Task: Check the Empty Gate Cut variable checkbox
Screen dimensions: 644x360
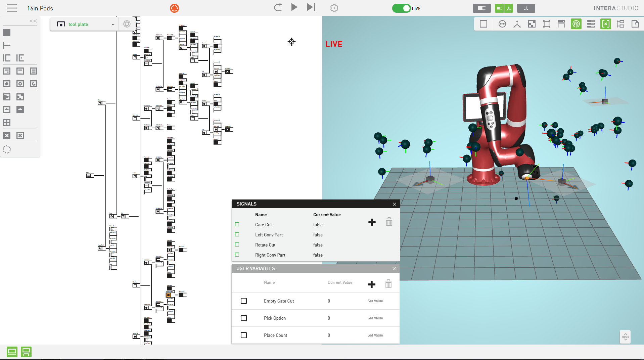Action: coord(244,301)
